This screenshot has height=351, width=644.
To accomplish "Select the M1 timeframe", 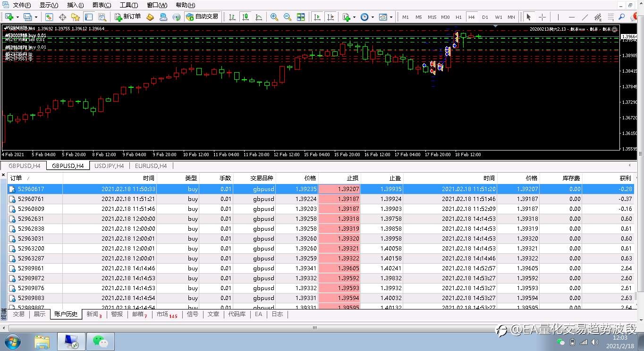I will [x=406, y=17].
